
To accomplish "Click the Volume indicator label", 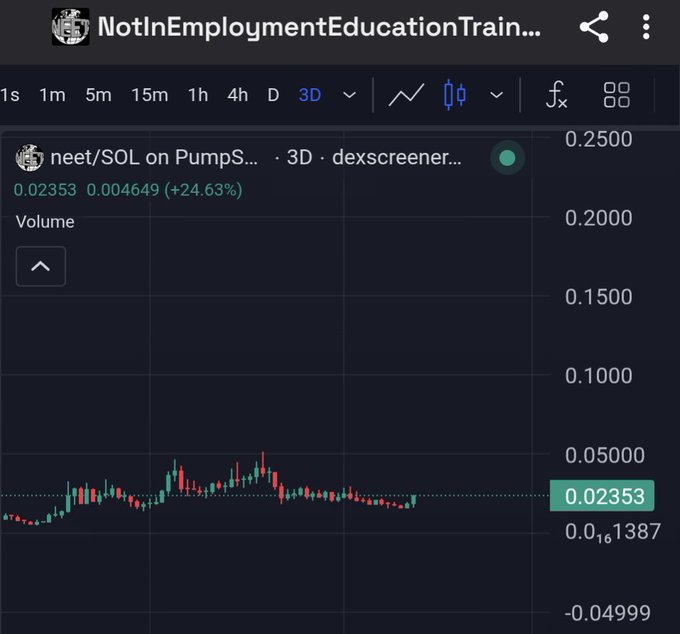I will 45,222.
